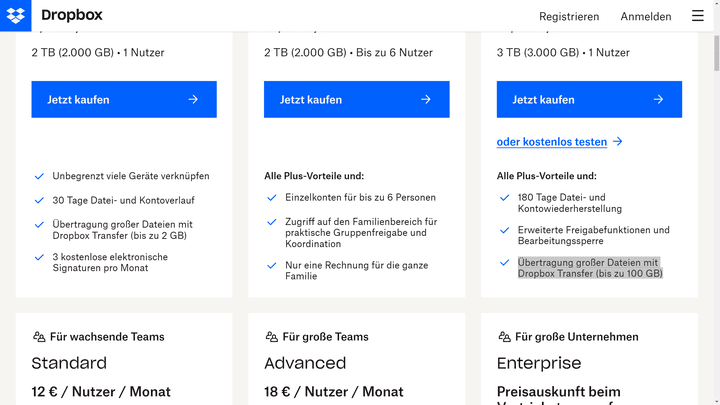Click the Enterprise plan heading

pos(539,363)
